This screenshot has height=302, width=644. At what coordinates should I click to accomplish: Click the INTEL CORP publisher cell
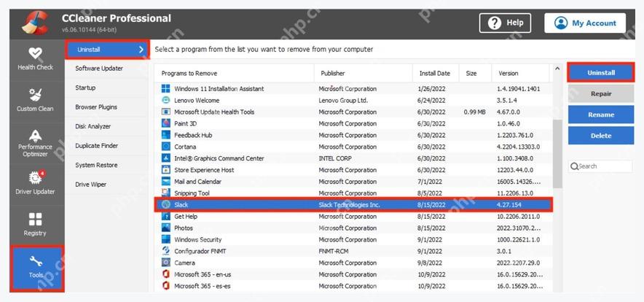pos(335,158)
